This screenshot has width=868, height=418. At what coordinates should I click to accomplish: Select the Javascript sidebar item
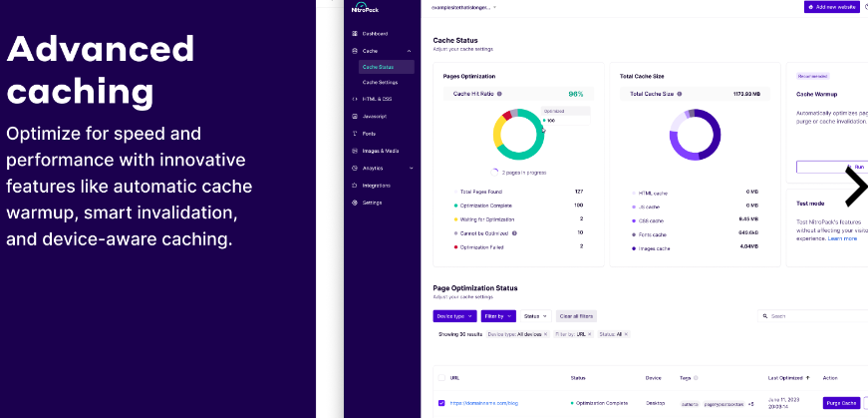click(x=375, y=116)
